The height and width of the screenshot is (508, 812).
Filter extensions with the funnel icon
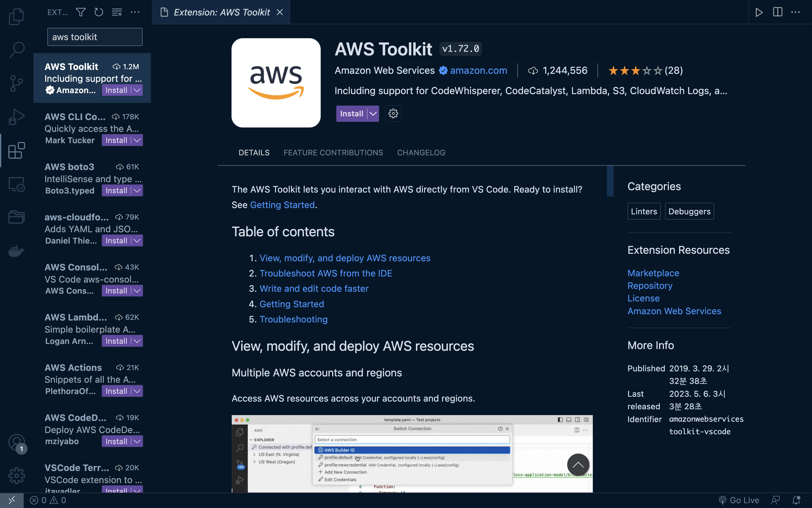pyautogui.click(x=80, y=12)
